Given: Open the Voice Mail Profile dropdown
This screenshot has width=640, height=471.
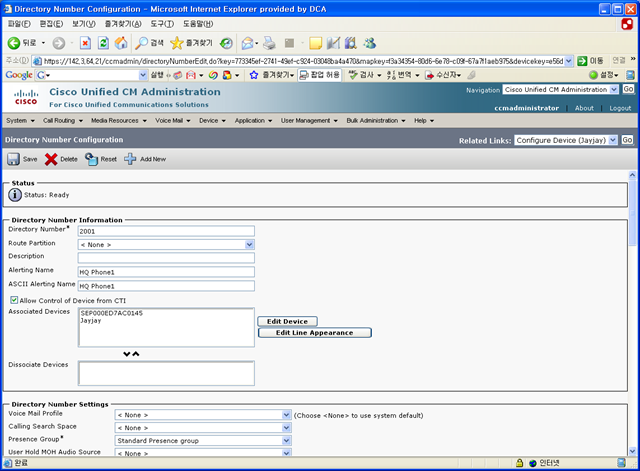Looking at the screenshot, I should point(287,415).
